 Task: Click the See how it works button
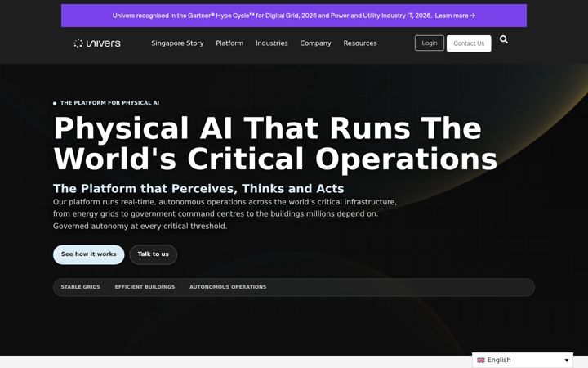(x=88, y=254)
